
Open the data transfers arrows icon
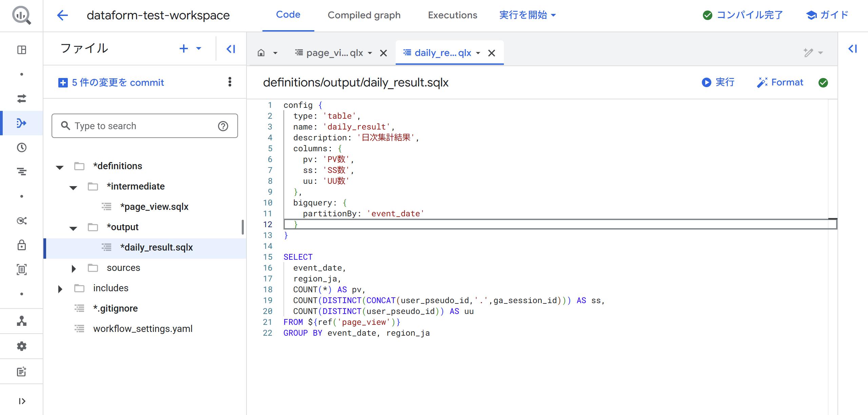[21, 99]
